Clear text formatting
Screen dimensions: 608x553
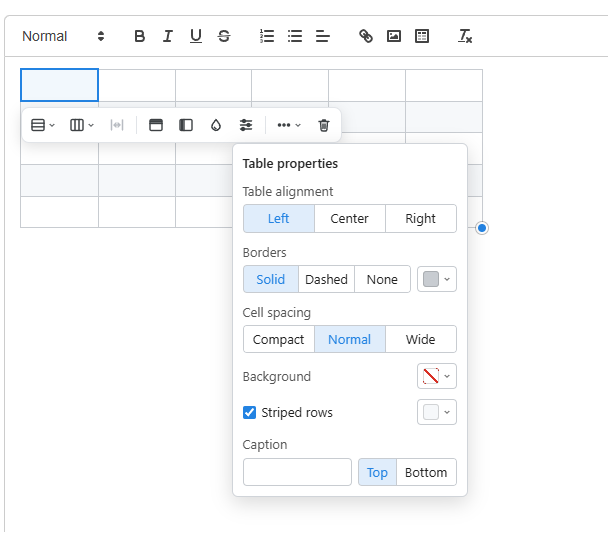pos(465,36)
